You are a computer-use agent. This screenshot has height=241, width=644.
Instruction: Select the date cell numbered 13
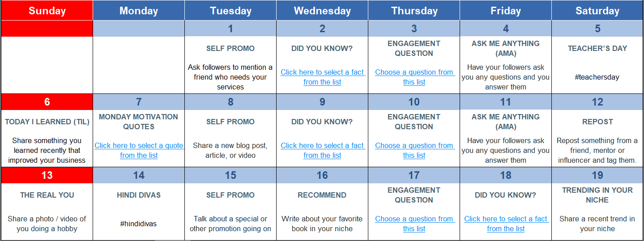click(47, 175)
